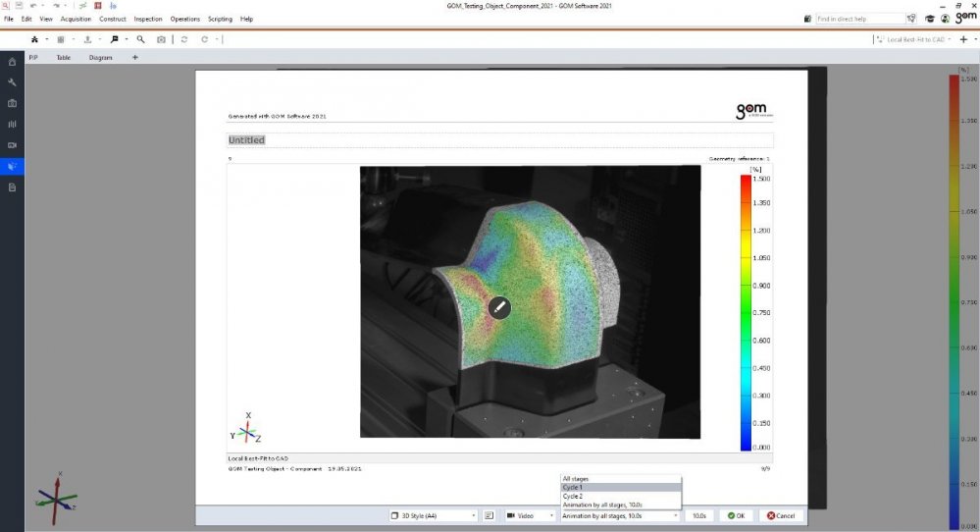Screen dimensions: 980x532
Task: Choose Cycle 2 in the dropdown list
Action: click(618, 497)
